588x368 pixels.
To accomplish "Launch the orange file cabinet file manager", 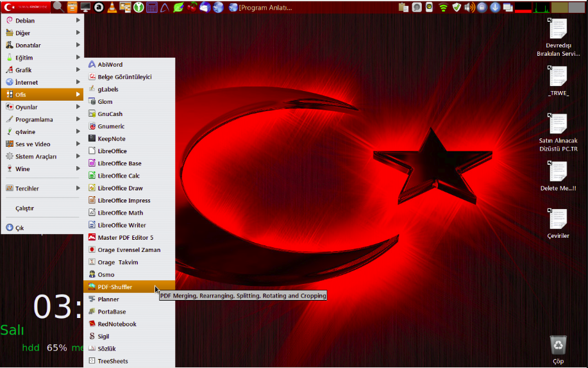I will click(x=72, y=7).
